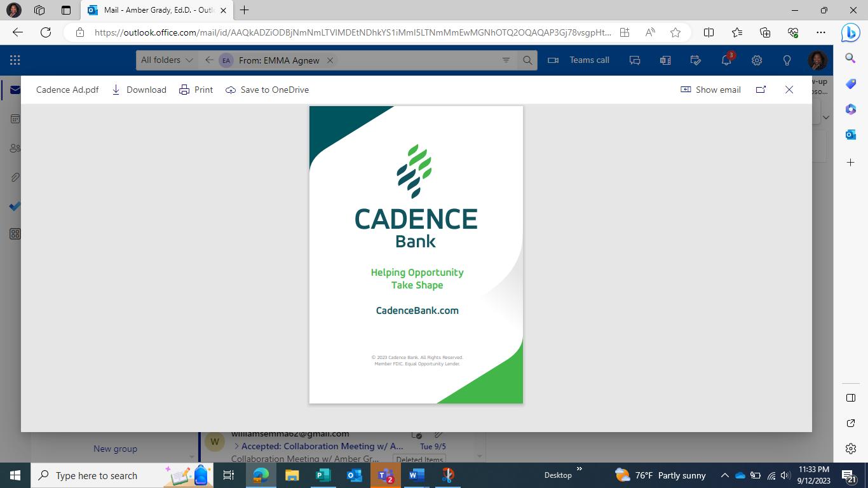Open the Tips lightbulb icon
The height and width of the screenshot is (488, 868).
click(x=787, y=60)
